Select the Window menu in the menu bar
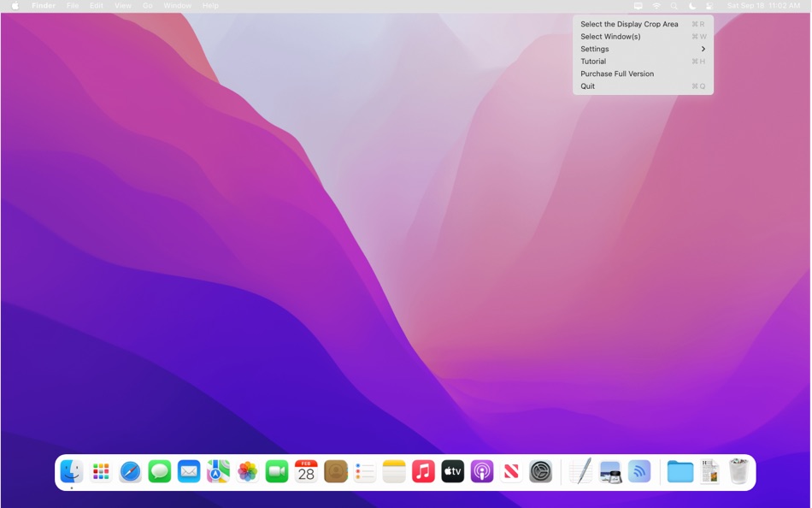 pyautogui.click(x=177, y=6)
